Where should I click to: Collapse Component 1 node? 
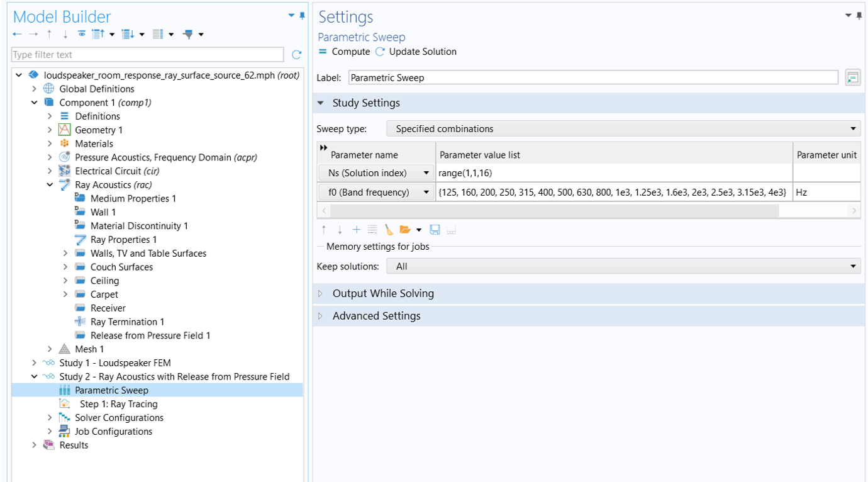click(35, 103)
